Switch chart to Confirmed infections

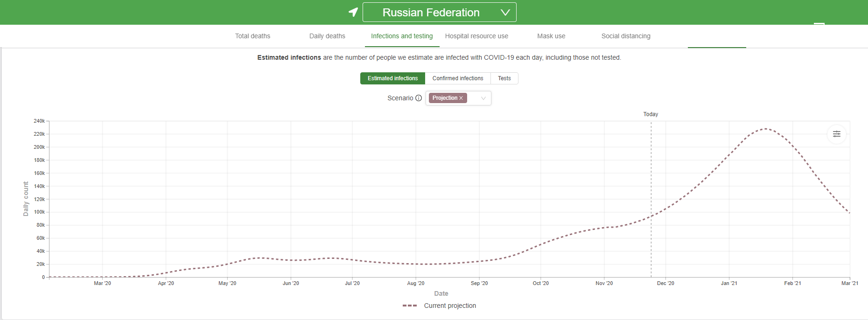click(x=457, y=78)
